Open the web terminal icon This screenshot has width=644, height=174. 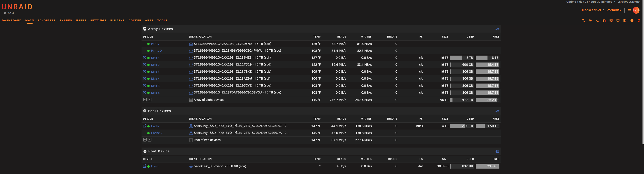tap(597, 21)
